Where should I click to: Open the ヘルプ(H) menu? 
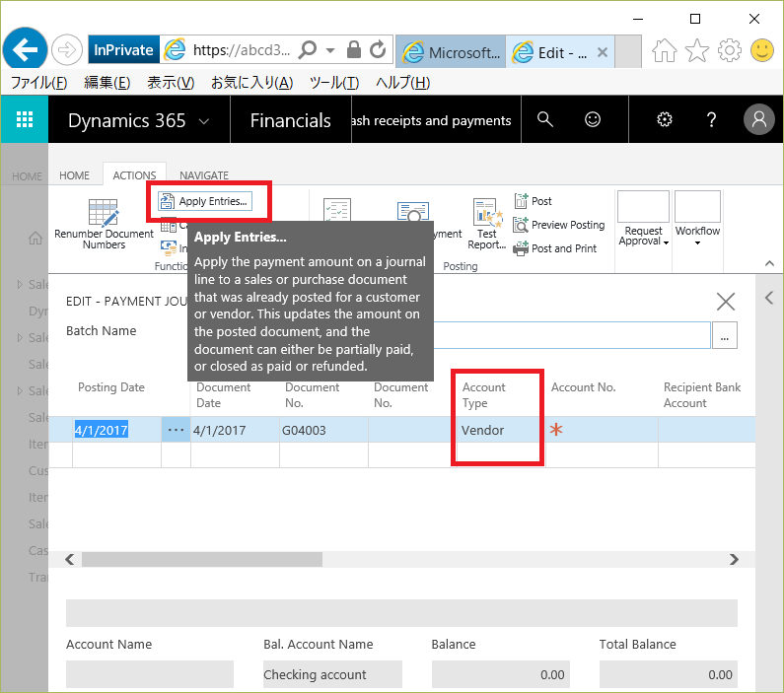click(403, 83)
